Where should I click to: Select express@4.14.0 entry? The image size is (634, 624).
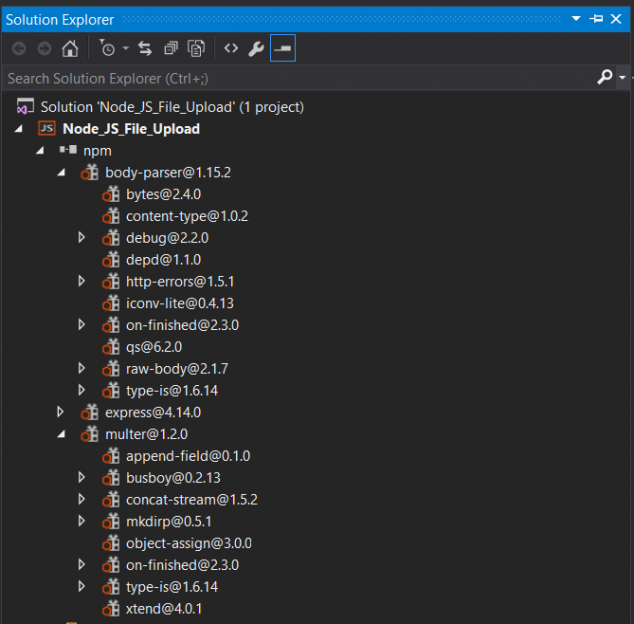tap(153, 413)
